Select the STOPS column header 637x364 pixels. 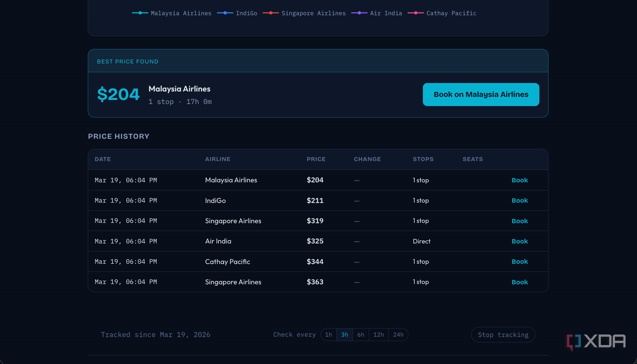(423, 159)
